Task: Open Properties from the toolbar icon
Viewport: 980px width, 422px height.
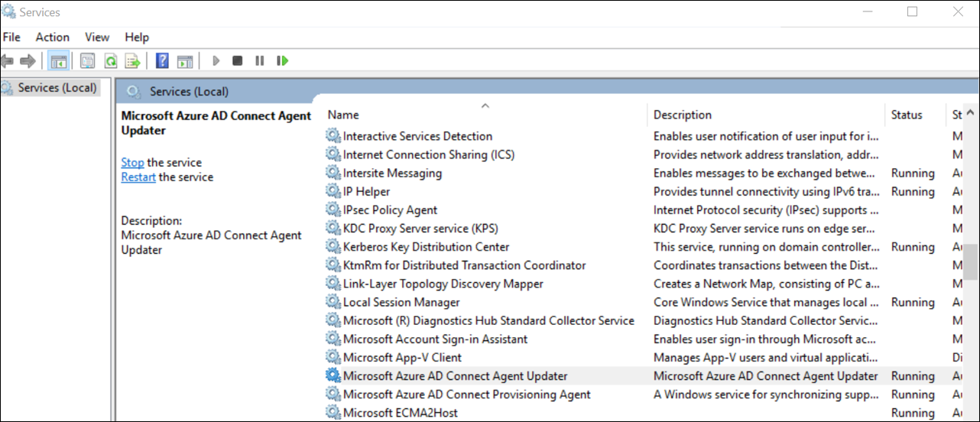Action: pyautogui.click(x=87, y=60)
